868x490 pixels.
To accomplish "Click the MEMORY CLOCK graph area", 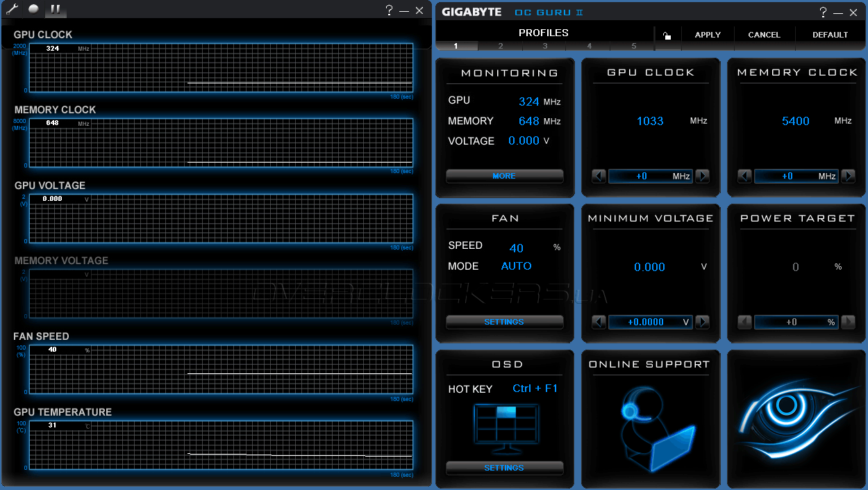I will click(221, 142).
